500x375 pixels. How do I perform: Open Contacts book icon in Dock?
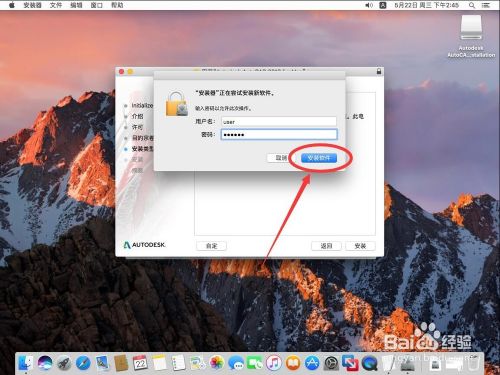(x=121, y=363)
